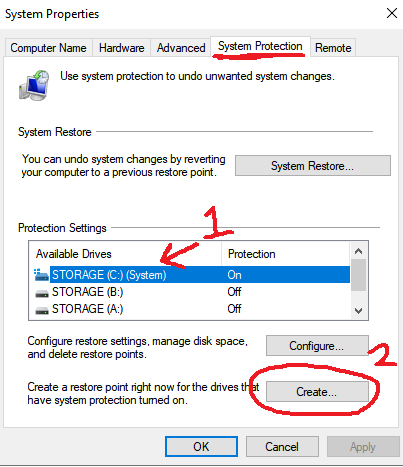Screen dimensions: 403x467
Task: Cancel the System Properties dialog
Action: [282, 447]
